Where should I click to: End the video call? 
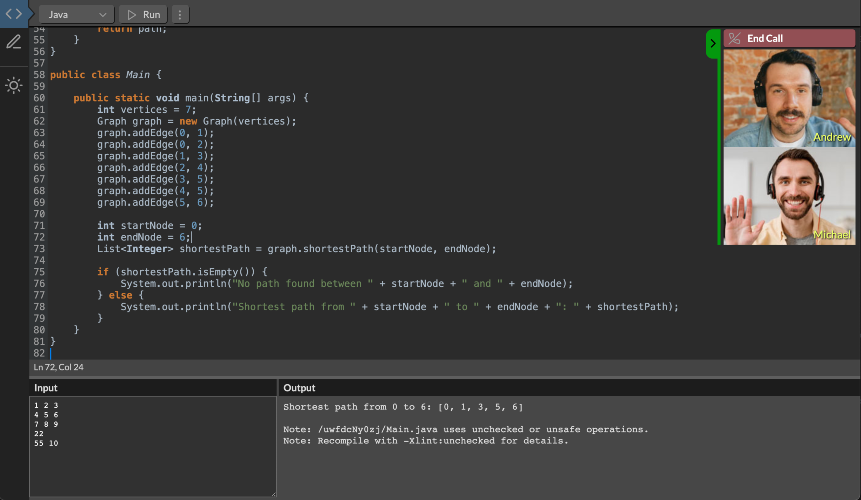(x=789, y=38)
